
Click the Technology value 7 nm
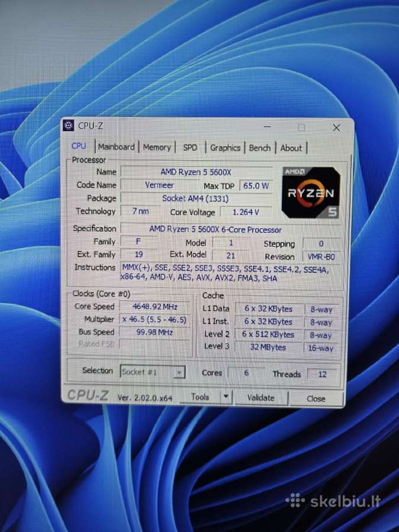(141, 212)
